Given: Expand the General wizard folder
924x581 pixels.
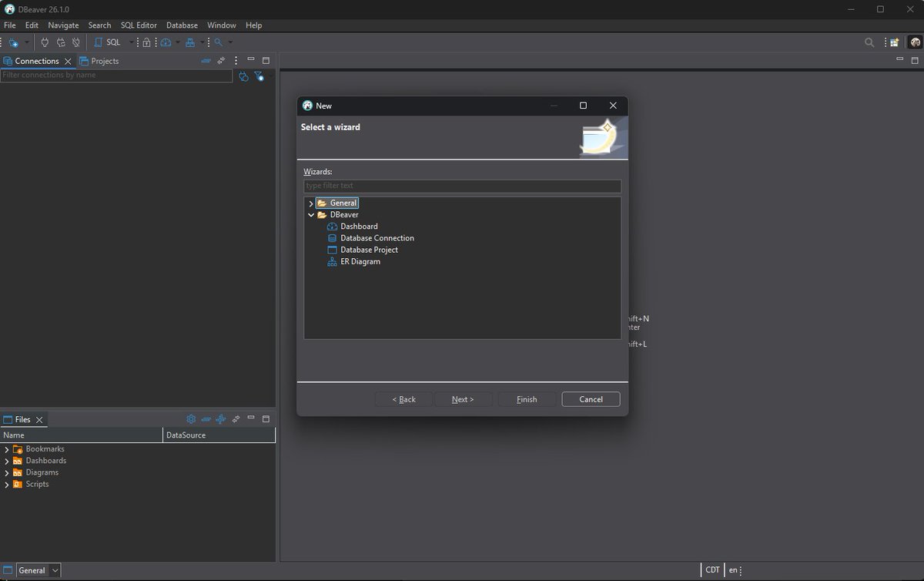Looking at the screenshot, I should 311,203.
